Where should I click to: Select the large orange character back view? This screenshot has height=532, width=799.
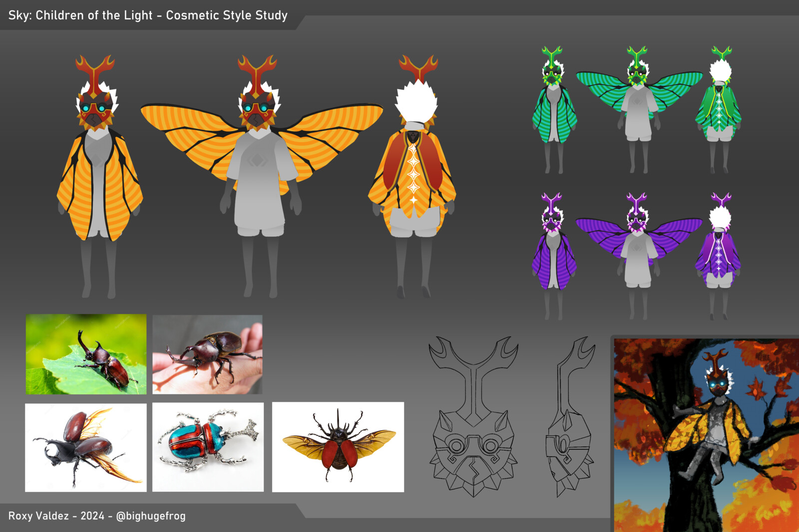click(413, 177)
